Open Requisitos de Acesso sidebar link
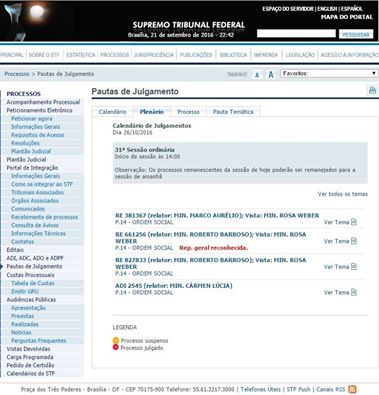Image resolution: width=379 pixels, height=395 pixels. [38, 135]
